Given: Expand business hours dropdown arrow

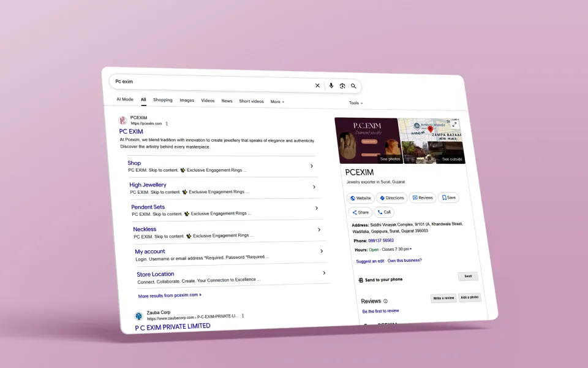Looking at the screenshot, I should pos(410,249).
